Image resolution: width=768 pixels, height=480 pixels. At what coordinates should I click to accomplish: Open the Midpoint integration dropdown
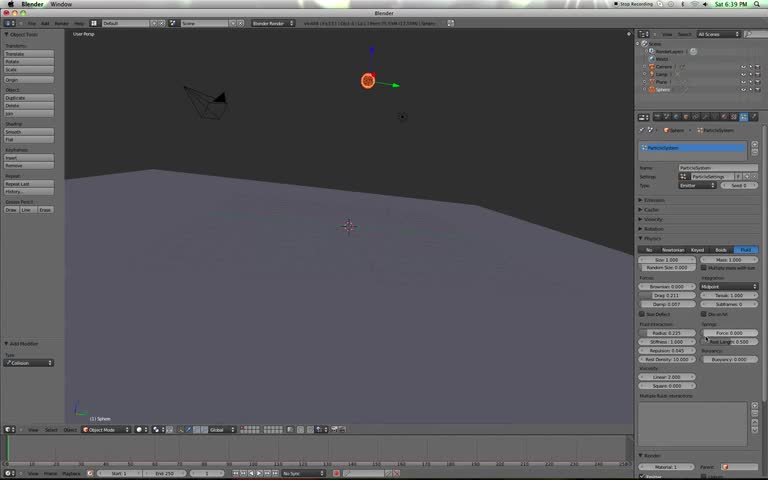(729, 287)
